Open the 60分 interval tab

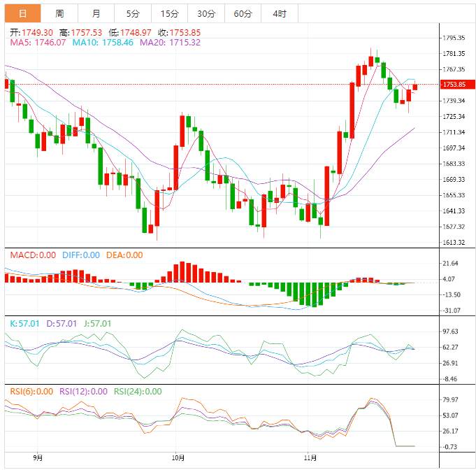pos(243,13)
